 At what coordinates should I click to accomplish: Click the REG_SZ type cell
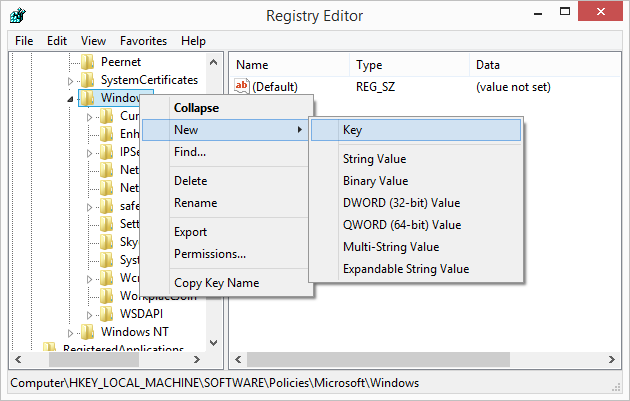[x=375, y=87]
